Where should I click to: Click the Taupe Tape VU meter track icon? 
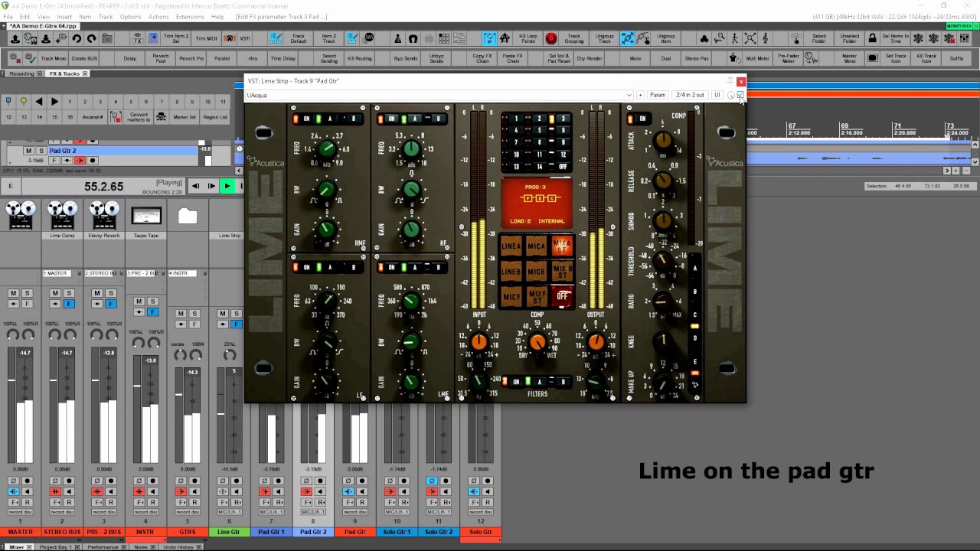[146, 216]
